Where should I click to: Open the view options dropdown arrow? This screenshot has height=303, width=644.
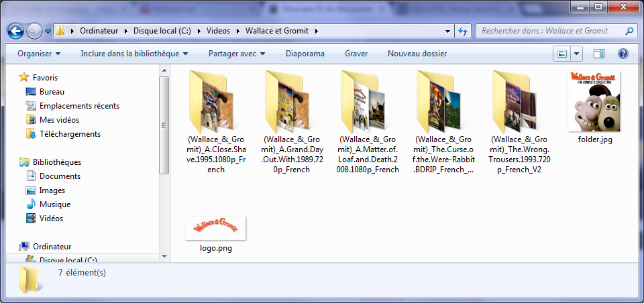[576, 54]
